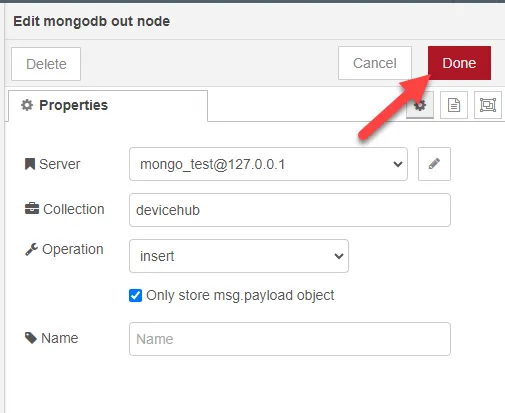Screen dimensions: 505x413
Task: Click the Server label
Action: coord(53,164)
